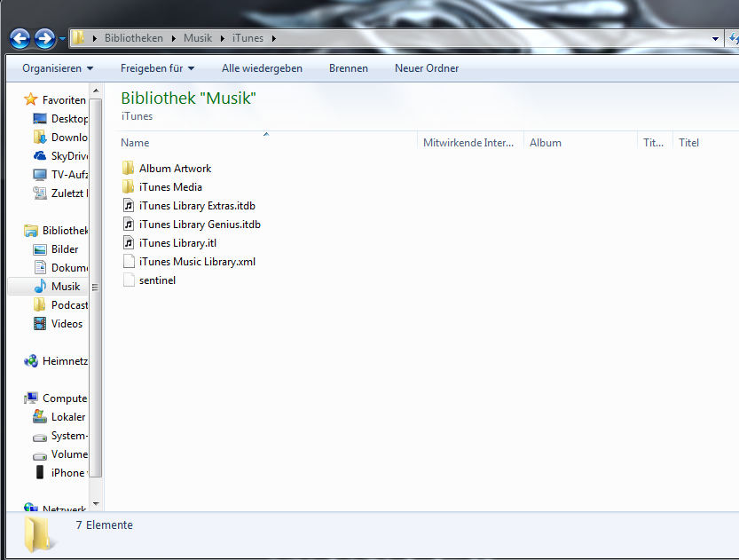Screen dimensions: 739x560
Task: Select the Album Artwork folder name
Action: 176,169
